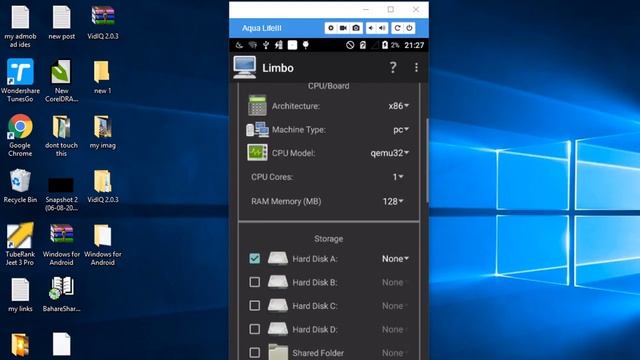Open the Hard Disk C None dropdown
This screenshot has width=640, height=360.
pos(394,306)
